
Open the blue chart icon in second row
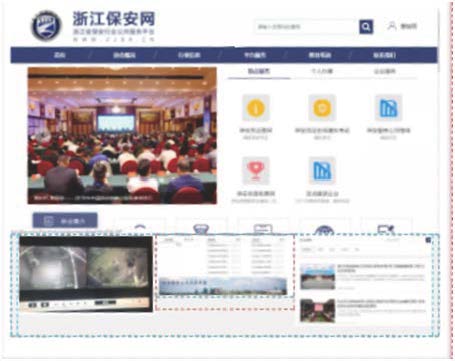coord(322,171)
